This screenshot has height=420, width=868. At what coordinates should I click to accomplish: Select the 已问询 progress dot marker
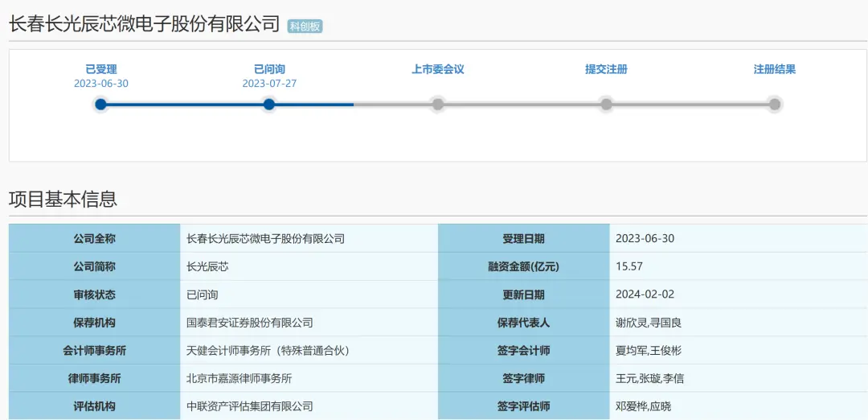click(269, 104)
